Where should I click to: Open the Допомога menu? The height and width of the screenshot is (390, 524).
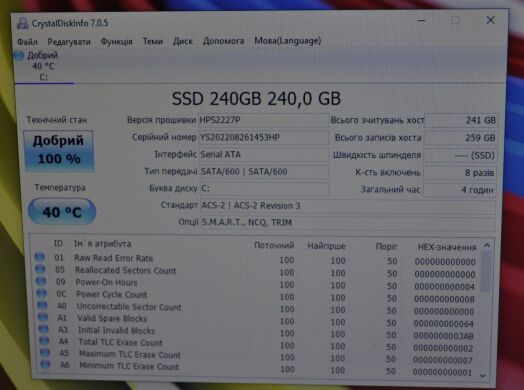(x=223, y=41)
